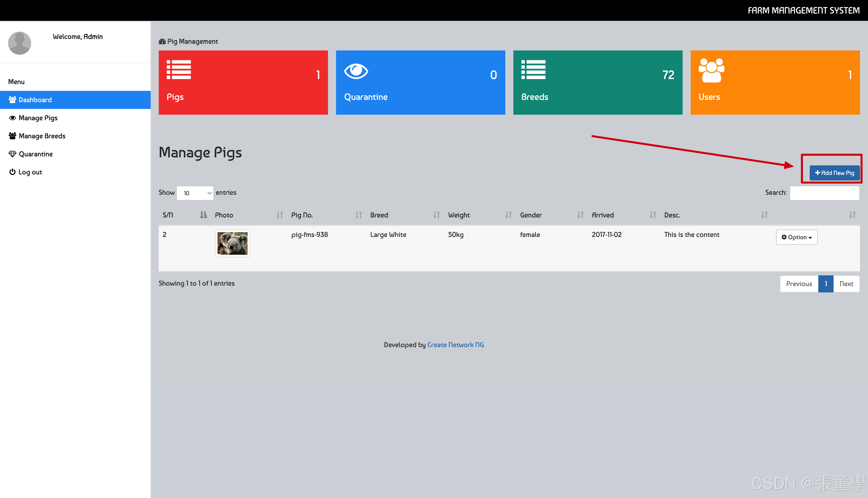Select Quarantine from the sidebar menu
Viewport: 868px width, 498px height.
tap(36, 154)
